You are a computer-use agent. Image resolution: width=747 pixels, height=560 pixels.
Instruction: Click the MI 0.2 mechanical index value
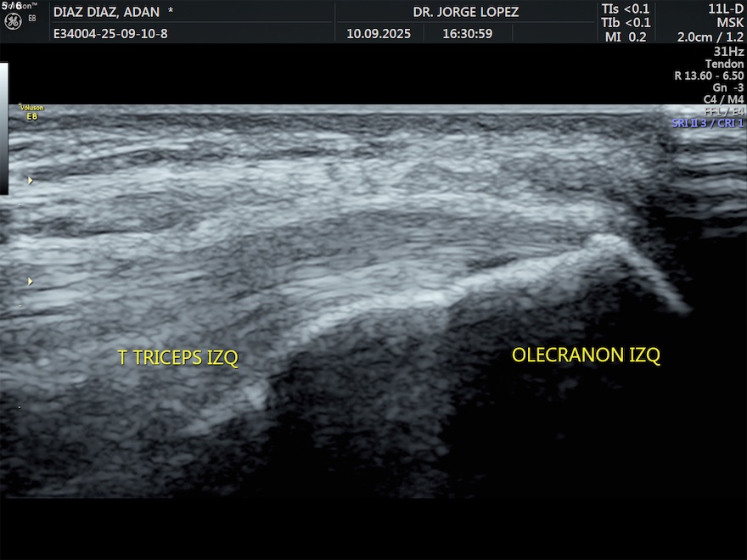coord(626,36)
